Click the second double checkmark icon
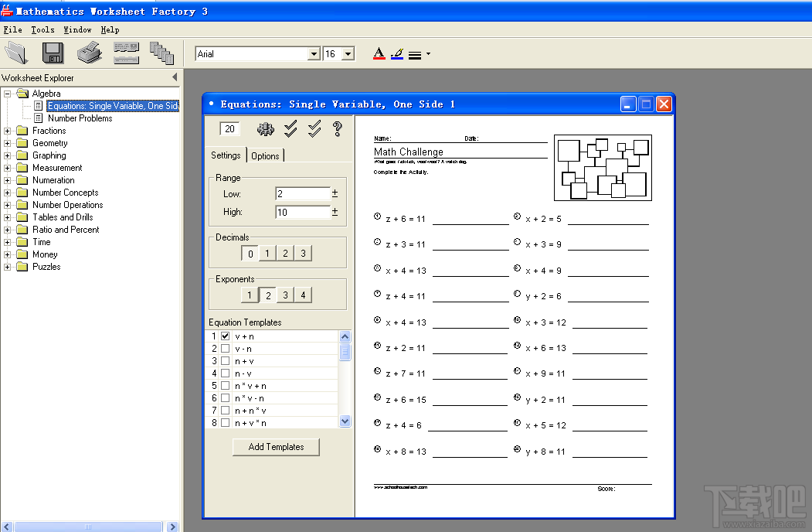Viewport: 812px width, 532px height. (314, 128)
